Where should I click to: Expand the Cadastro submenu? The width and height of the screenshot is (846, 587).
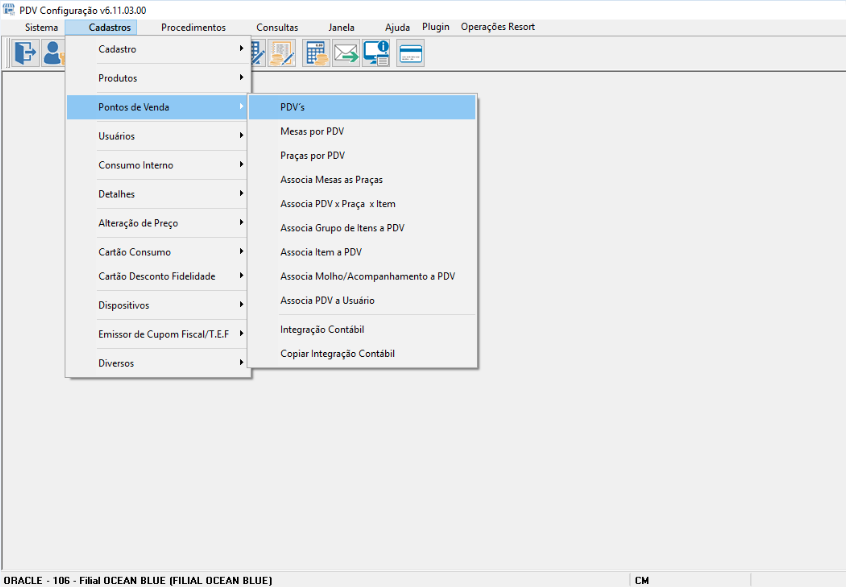tap(158, 49)
